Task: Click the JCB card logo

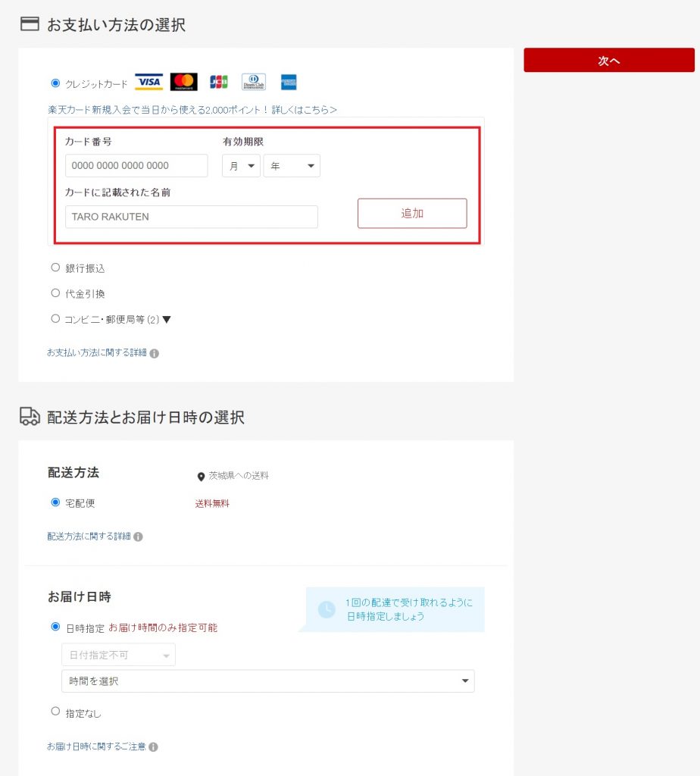Action: tap(219, 82)
